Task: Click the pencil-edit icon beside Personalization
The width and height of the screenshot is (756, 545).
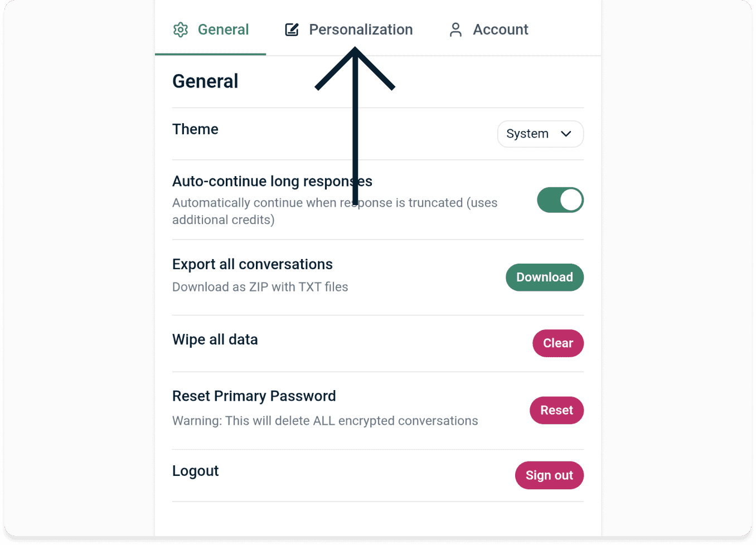Action: pyautogui.click(x=292, y=30)
